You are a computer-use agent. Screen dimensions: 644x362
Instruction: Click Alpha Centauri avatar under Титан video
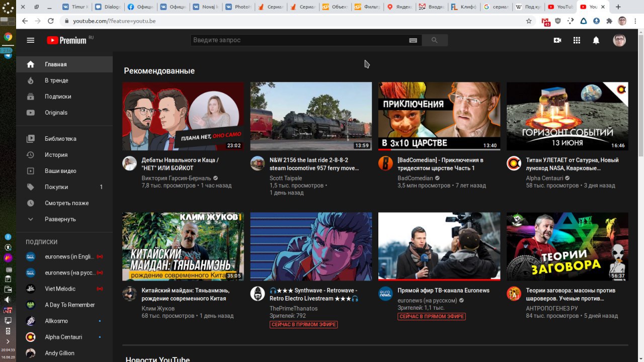(x=514, y=163)
